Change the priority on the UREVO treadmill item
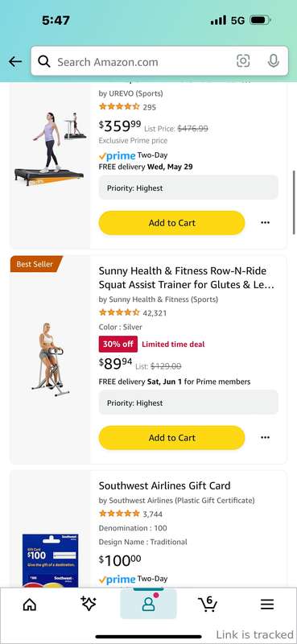Image resolution: width=297 pixels, height=644 pixels. (188, 188)
